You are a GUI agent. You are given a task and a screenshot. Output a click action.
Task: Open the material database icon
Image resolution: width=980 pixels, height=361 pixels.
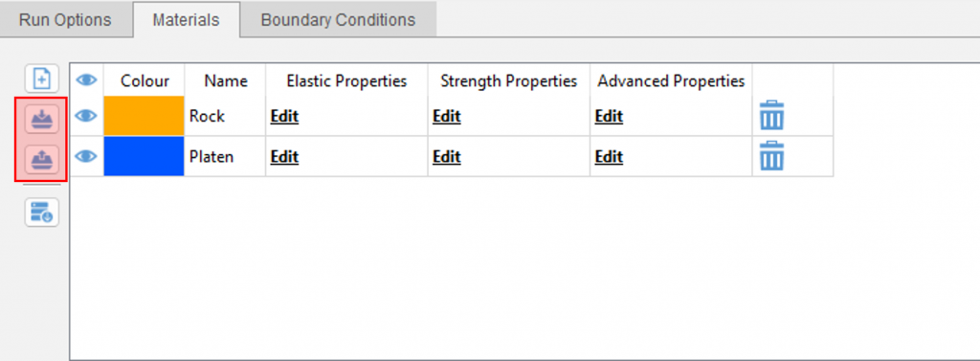point(42,213)
